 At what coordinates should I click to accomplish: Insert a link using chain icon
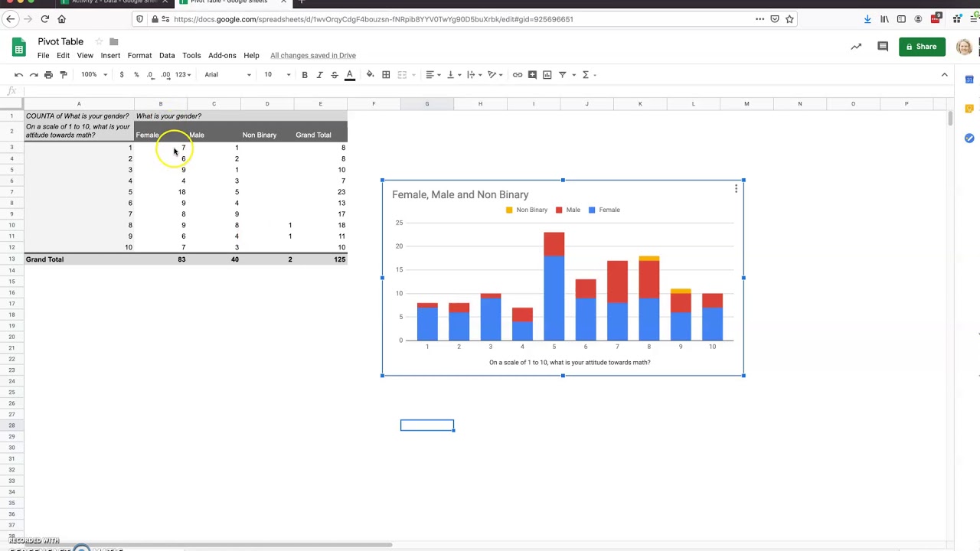coord(518,74)
